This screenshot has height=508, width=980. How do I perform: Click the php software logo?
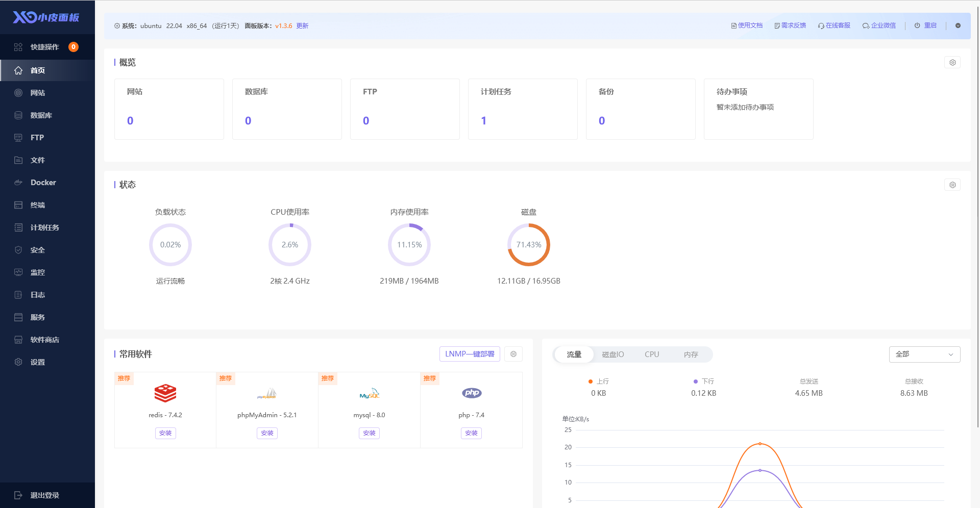(471, 393)
